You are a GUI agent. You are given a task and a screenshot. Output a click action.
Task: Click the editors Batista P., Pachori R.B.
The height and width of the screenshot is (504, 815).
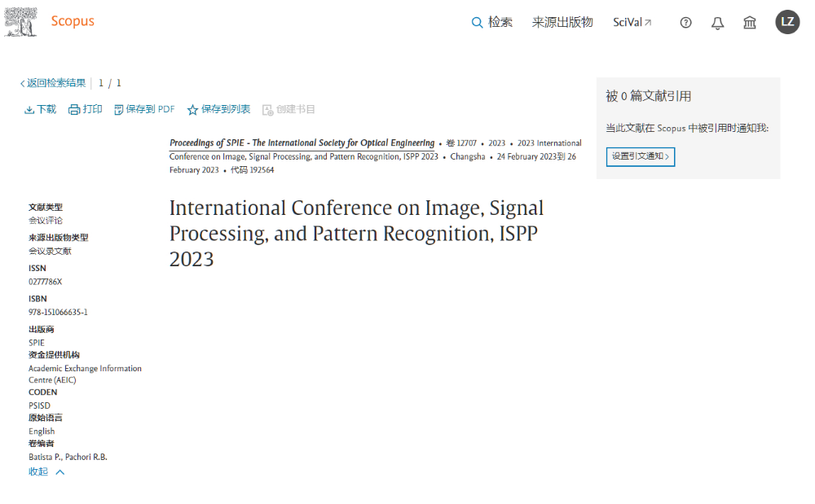pyautogui.click(x=68, y=458)
